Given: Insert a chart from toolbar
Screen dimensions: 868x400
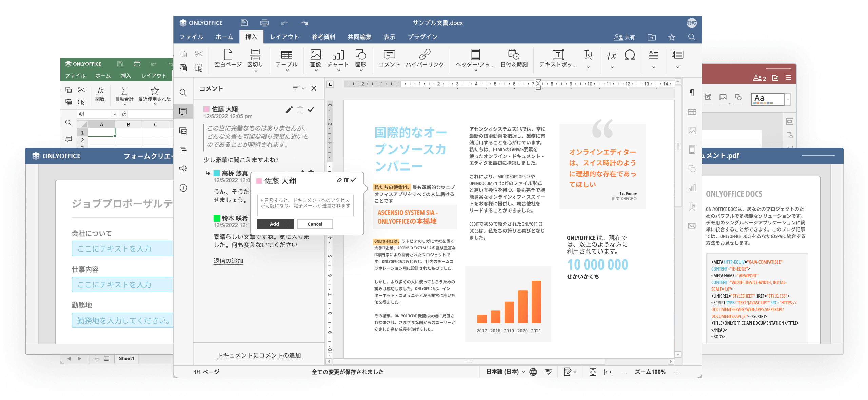Looking at the screenshot, I should 338,55.
